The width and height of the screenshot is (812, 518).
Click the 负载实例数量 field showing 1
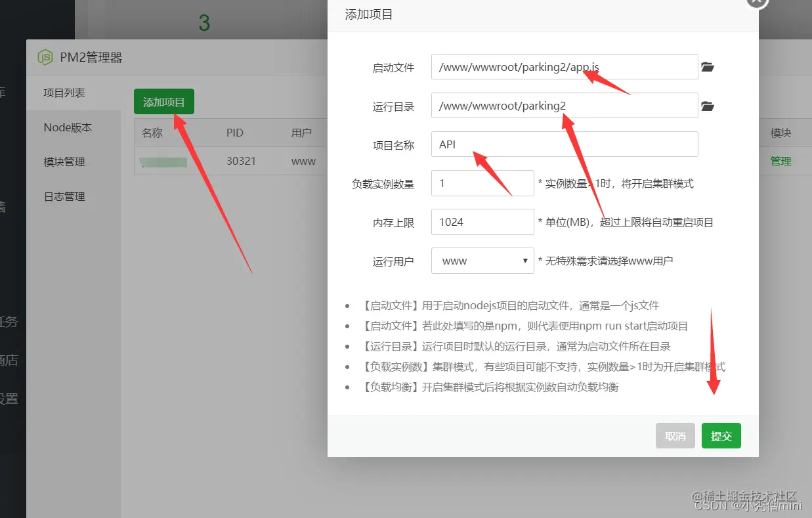[482, 183]
